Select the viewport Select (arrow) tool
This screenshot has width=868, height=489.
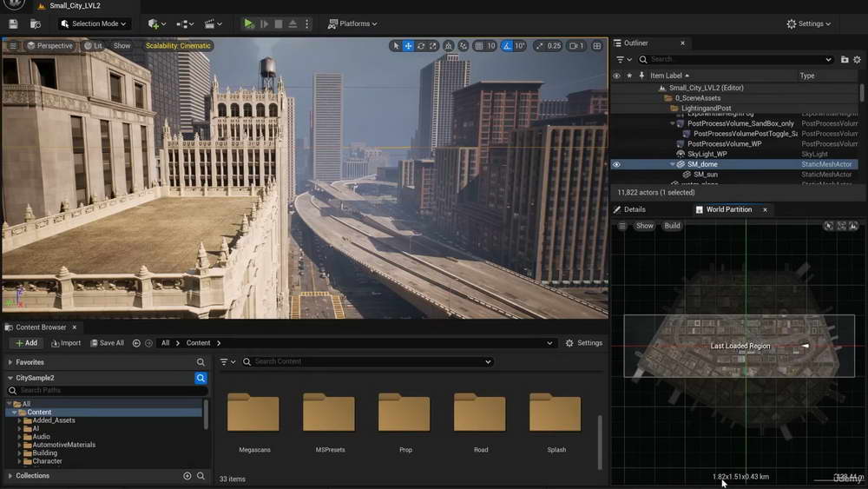click(395, 46)
